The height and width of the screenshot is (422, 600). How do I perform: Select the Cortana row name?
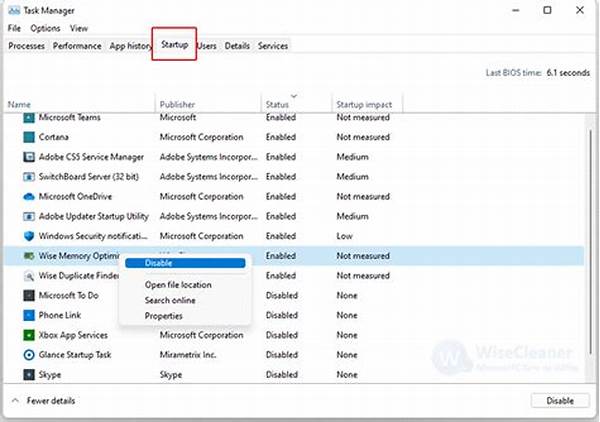click(x=54, y=137)
